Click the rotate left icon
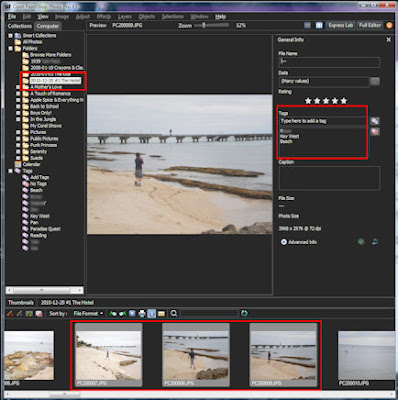Screen dimensions: 398x400 pos(113,313)
